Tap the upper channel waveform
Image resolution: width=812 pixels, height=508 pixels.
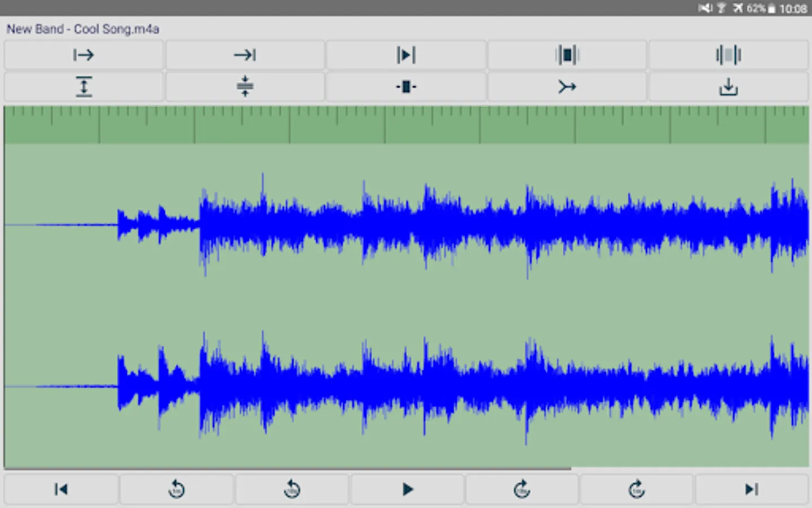406,226
